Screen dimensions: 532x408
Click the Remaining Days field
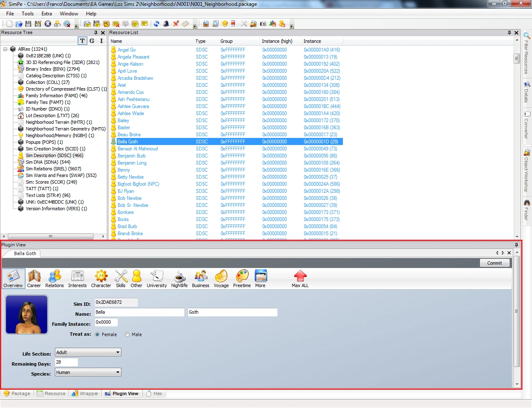(66, 362)
